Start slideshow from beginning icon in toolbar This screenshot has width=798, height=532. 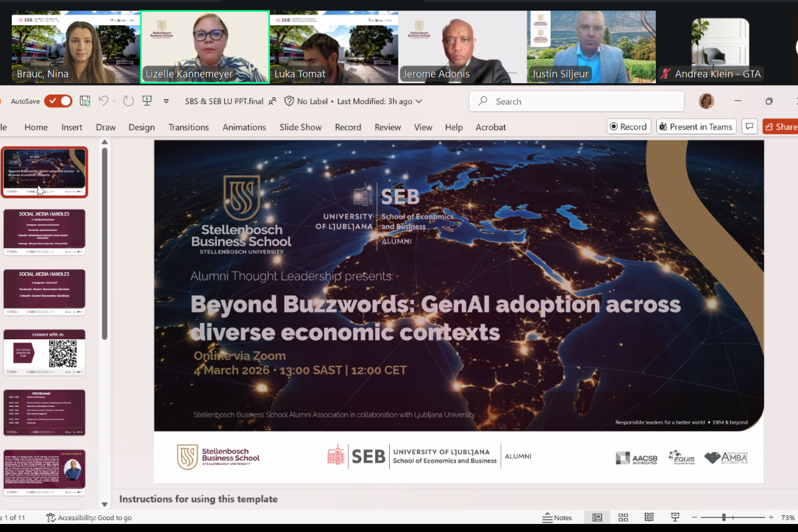[x=147, y=101]
